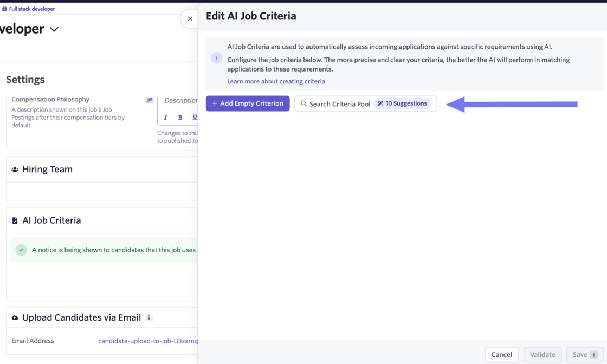Click the info icon on the Save button
This screenshot has height=364, width=607.
click(x=594, y=355)
